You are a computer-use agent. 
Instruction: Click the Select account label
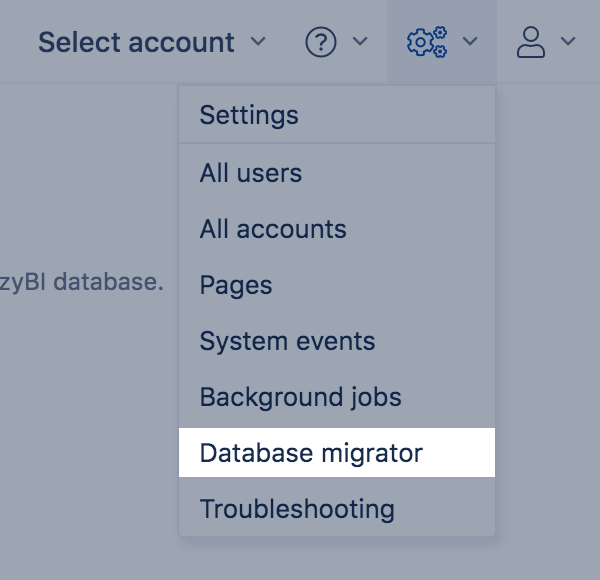tap(136, 42)
